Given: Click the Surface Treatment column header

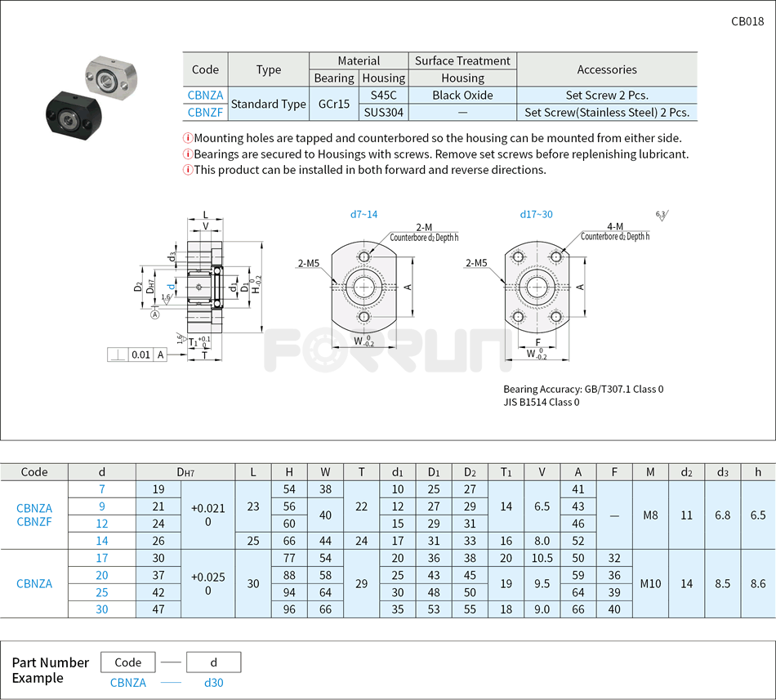Looking at the screenshot, I should click(462, 61).
